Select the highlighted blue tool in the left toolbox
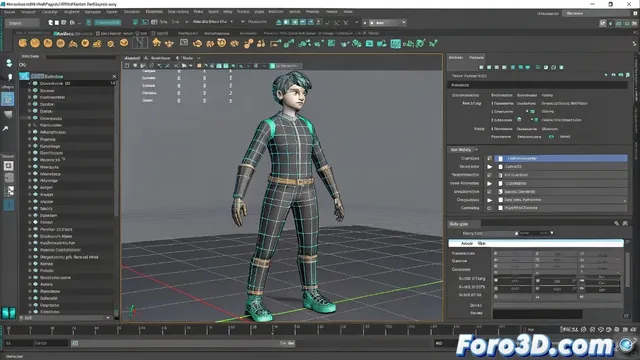Screen dimensions: 640x360 [x=8, y=99]
